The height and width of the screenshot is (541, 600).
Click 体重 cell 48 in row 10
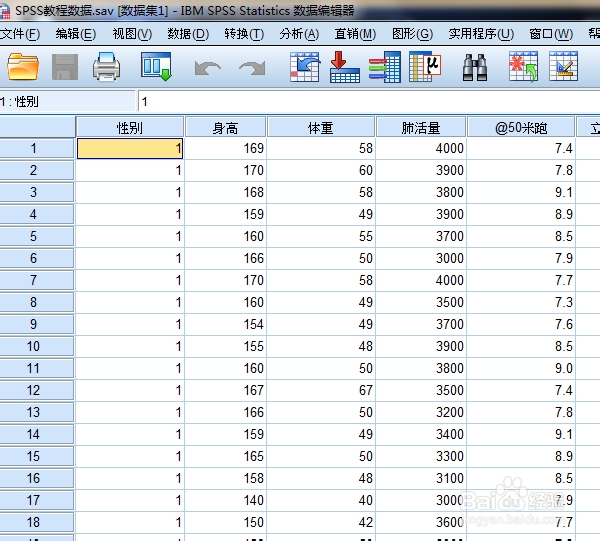321,347
